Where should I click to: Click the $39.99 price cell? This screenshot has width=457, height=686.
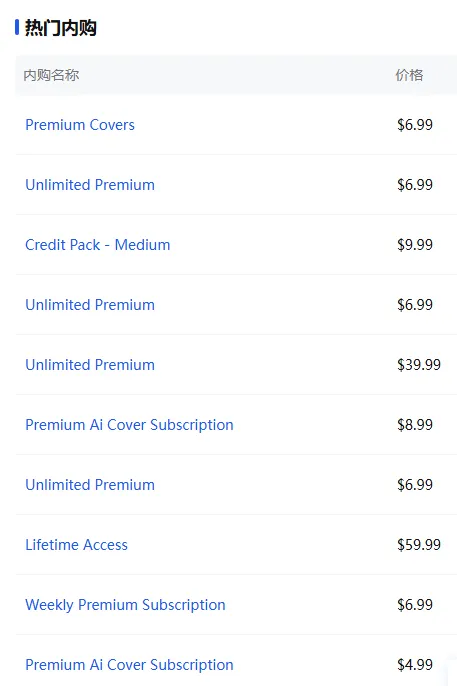click(x=419, y=364)
